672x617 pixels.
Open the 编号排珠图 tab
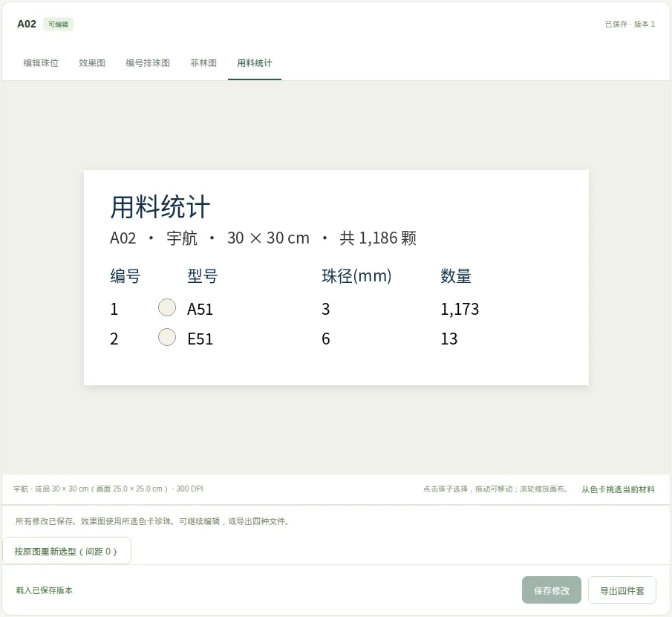(148, 63)
